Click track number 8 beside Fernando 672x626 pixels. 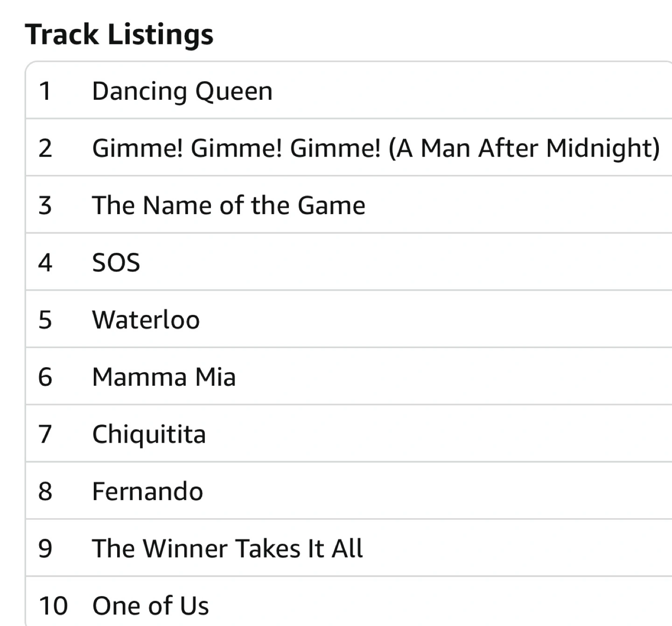45,491
